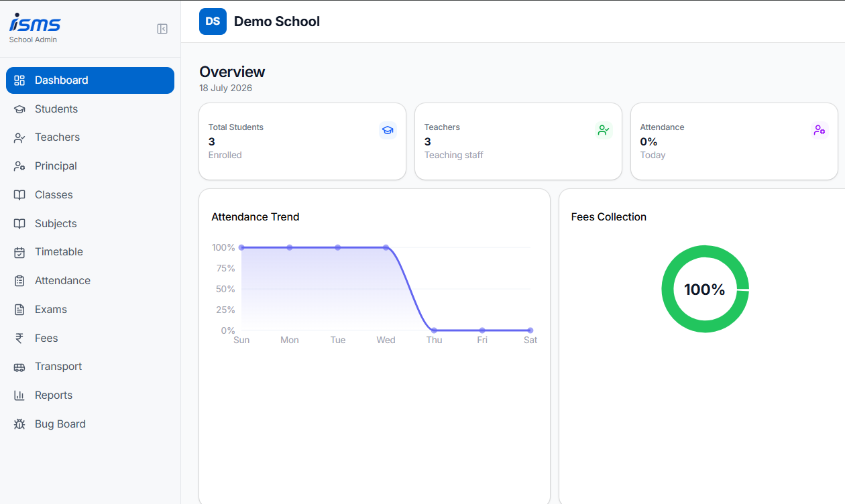Click the purple Attendance card icon
The width and height of the screenshot is (845, 504).
coord(820,130)
